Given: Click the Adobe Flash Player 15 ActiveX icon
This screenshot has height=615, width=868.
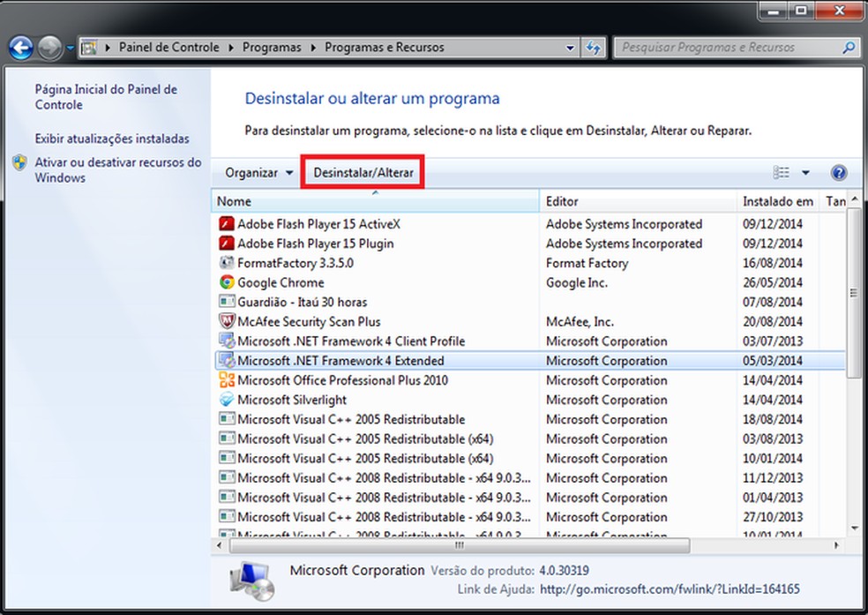Looking at the screenshot, I should [227, 223].
